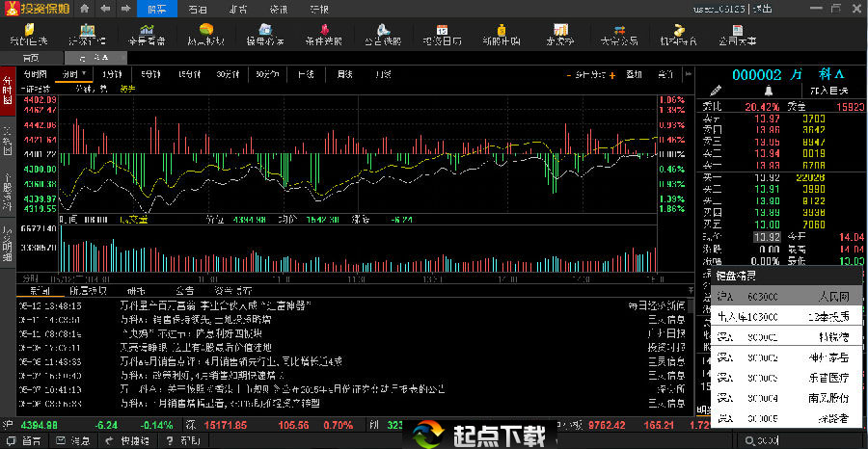The image size is (868, 449).
Task: Click the orange plus icon above the chart
Action: click(612, 75)
